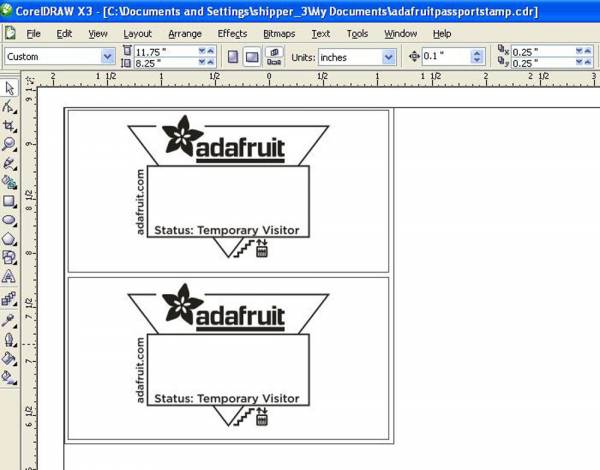Select the Ellipse tool
This screenshot has width=600, height=470.
point(9,220)
